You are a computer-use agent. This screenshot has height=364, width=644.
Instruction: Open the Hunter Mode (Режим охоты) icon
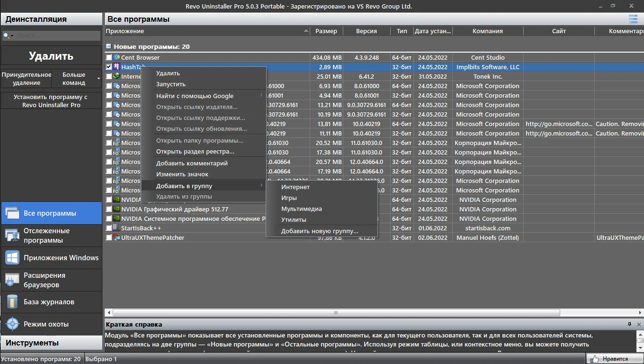click(12, 324)
